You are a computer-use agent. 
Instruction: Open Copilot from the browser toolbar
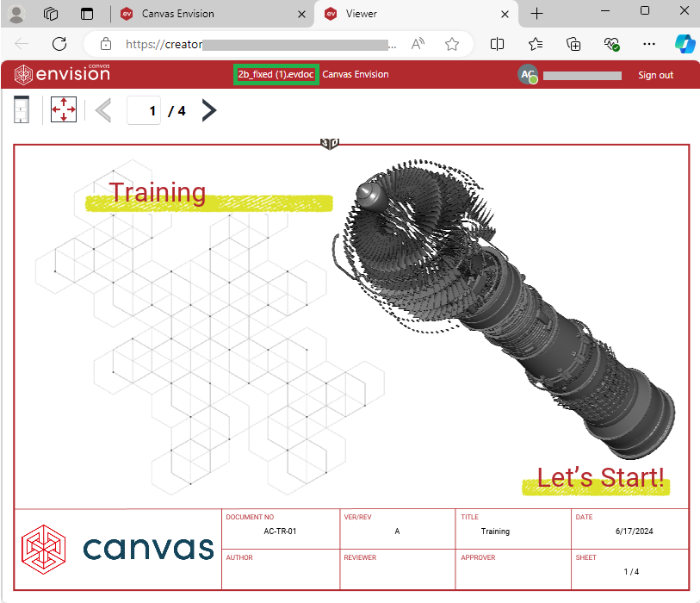685,44
